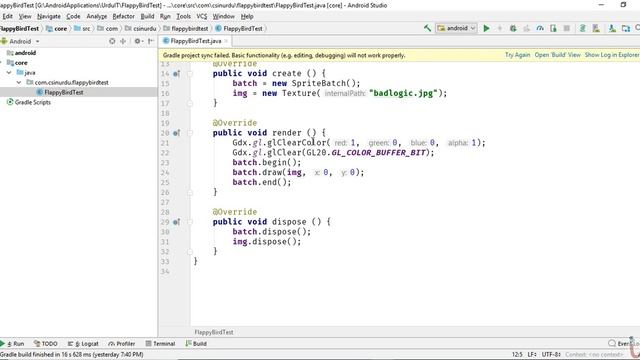Fold the dispose method at line 29

coord(190,222)
